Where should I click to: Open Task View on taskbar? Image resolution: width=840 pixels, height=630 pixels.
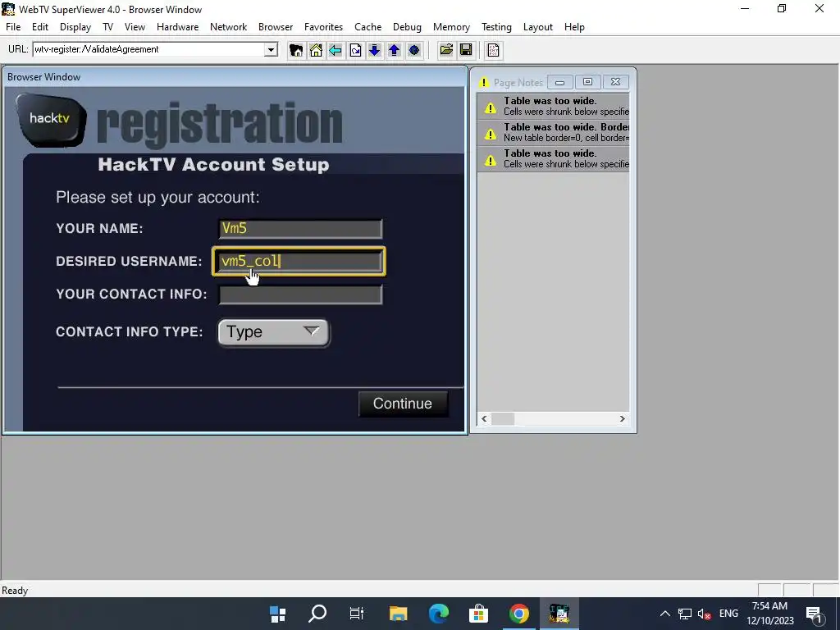357,614
